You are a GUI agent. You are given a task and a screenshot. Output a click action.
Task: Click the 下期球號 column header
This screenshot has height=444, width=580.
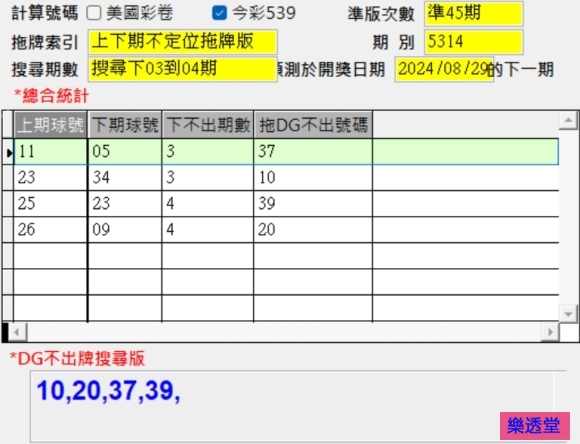click(125, 125)
